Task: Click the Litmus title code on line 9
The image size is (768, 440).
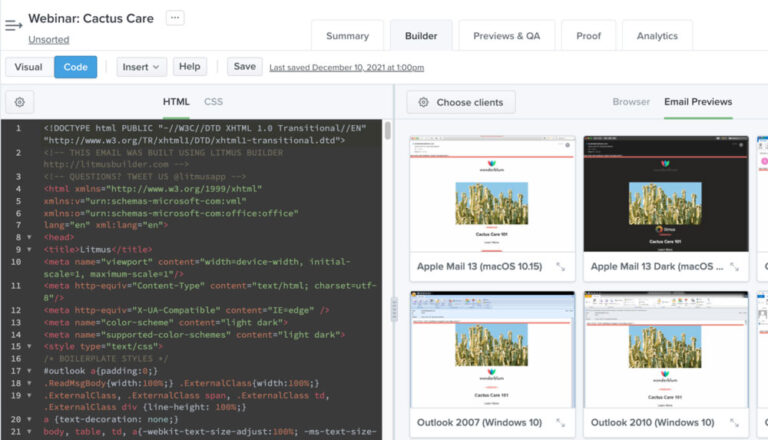Action: click(98, 249)
